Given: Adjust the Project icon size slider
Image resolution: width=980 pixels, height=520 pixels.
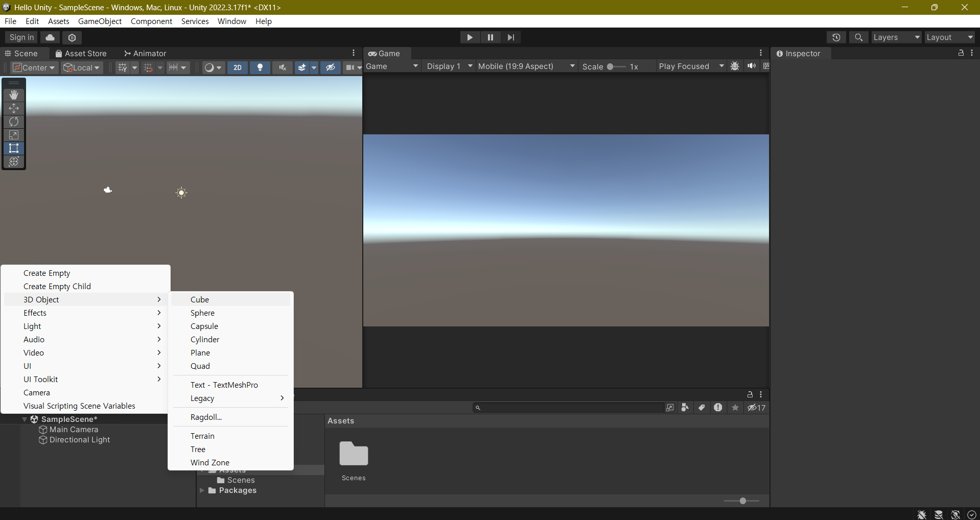Looking at the screenshot, I should [x=742, y=501].
